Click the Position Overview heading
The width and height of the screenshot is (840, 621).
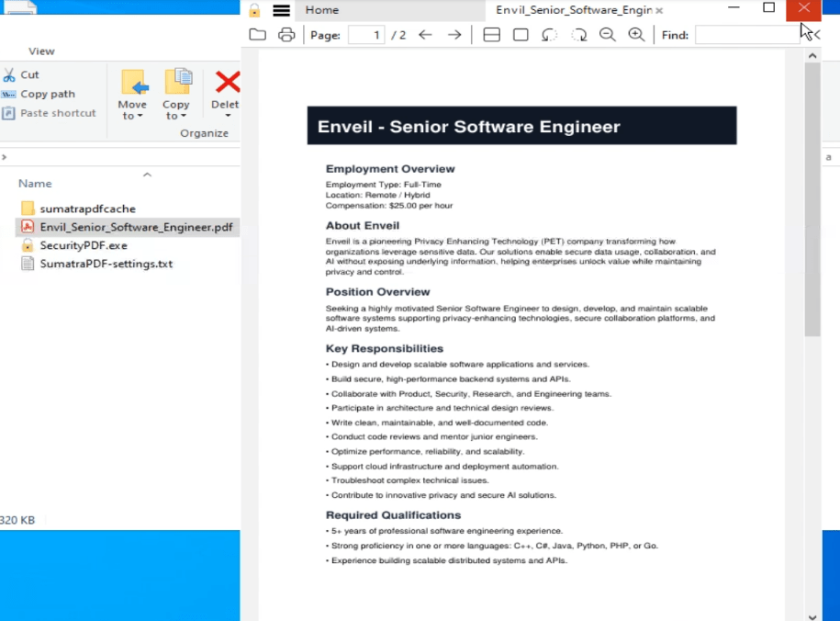click(x=377, y=292)
